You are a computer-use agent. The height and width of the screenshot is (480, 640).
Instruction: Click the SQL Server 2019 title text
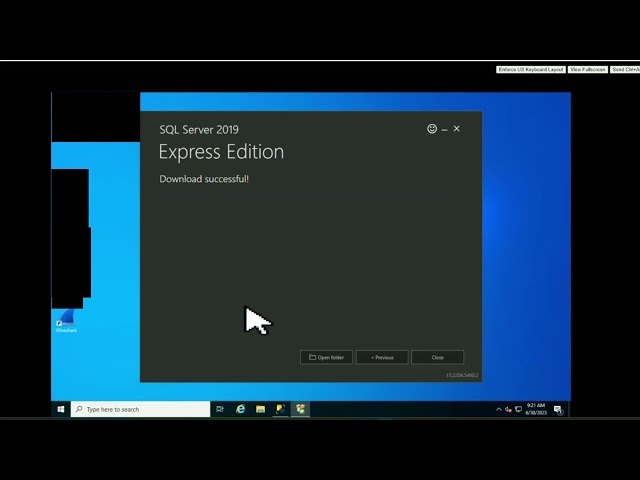coord(199,130)
